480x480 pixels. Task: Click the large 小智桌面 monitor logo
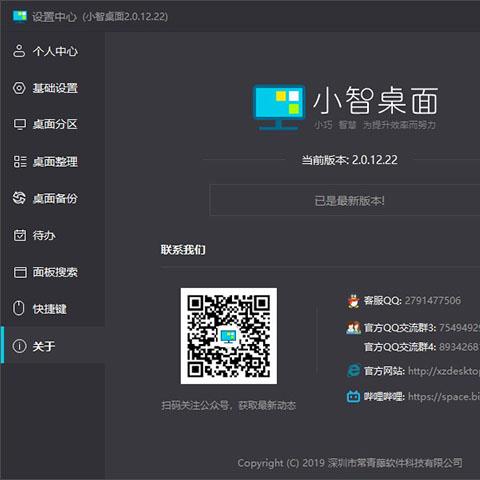coord(279,107)
